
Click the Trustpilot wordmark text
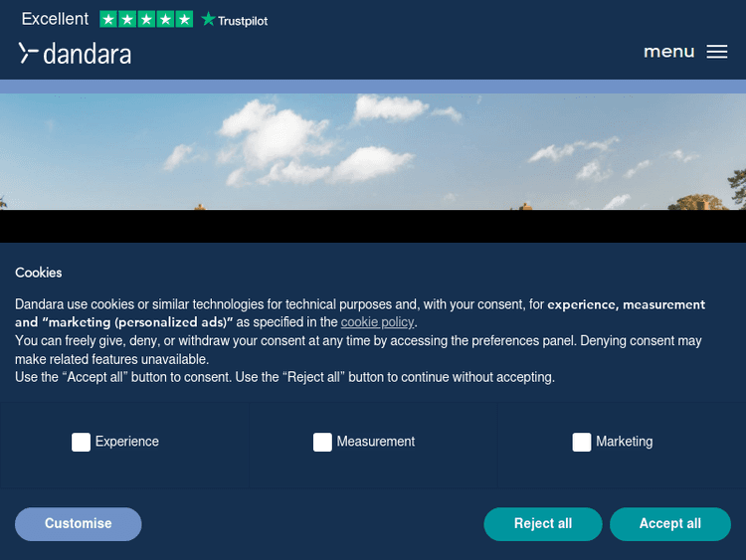(x=243, y=20)
